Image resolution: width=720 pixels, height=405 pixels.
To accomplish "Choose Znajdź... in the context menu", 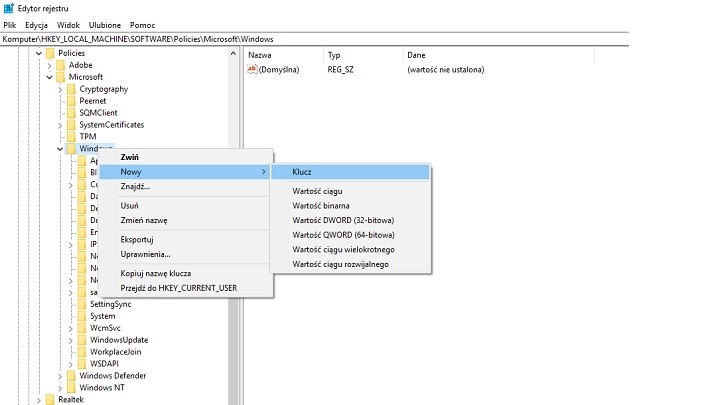I will [186, 186].
